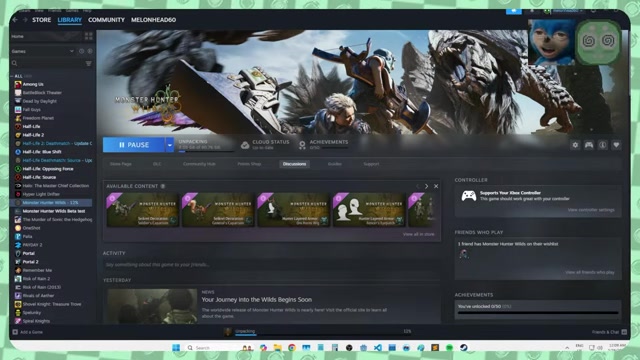
Task: Open the Games collection dropdown
Action: point(71,51)
